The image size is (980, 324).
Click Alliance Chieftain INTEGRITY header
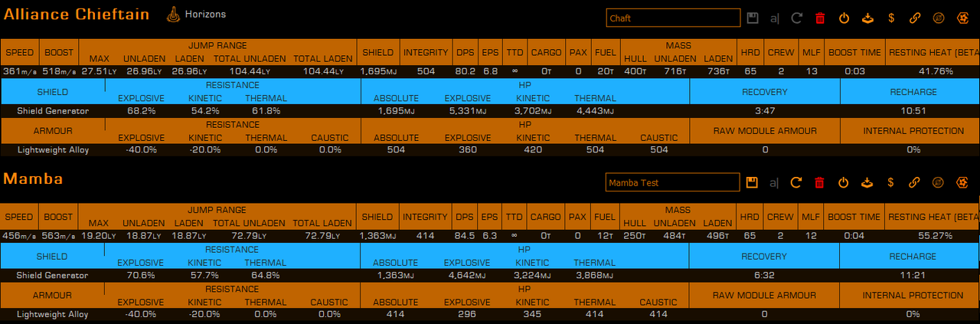(426, 53)
